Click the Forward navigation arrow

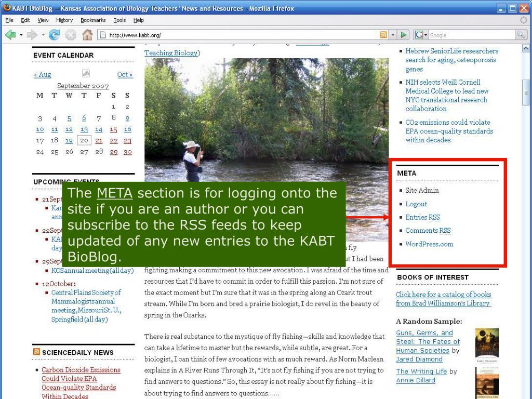32,35
